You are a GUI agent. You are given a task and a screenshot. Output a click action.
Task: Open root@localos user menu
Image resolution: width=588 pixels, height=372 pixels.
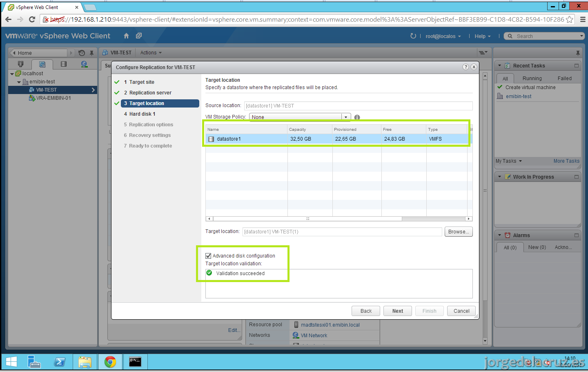pos(443,36)
